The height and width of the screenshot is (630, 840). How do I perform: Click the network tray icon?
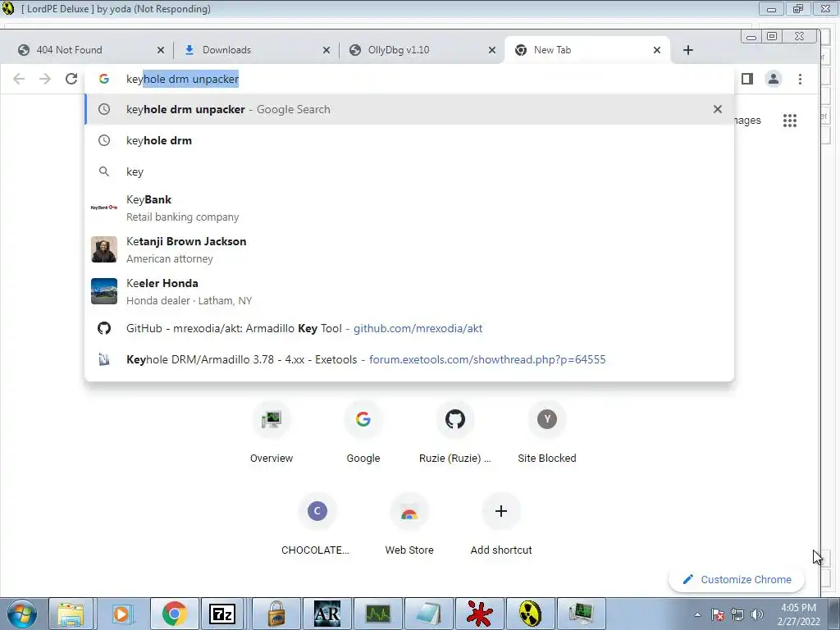(737, 614)
